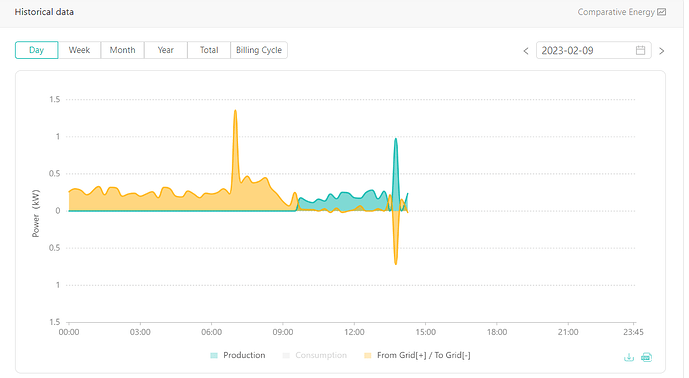Download chart data via download icon

(x=629, y=357)
